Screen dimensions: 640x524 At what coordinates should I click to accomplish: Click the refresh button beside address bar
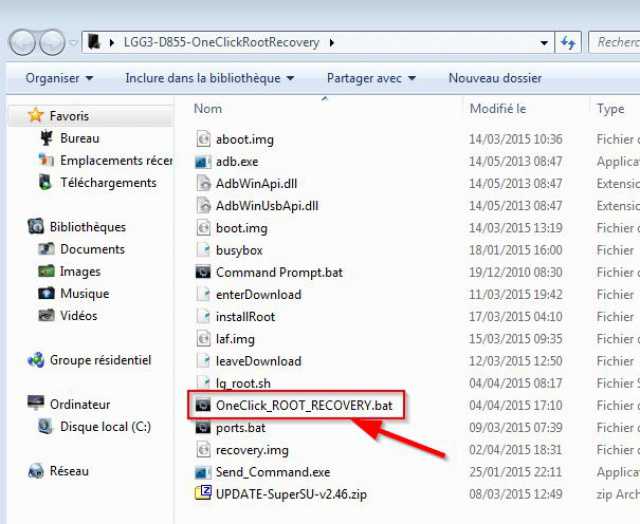click(569, 43)
